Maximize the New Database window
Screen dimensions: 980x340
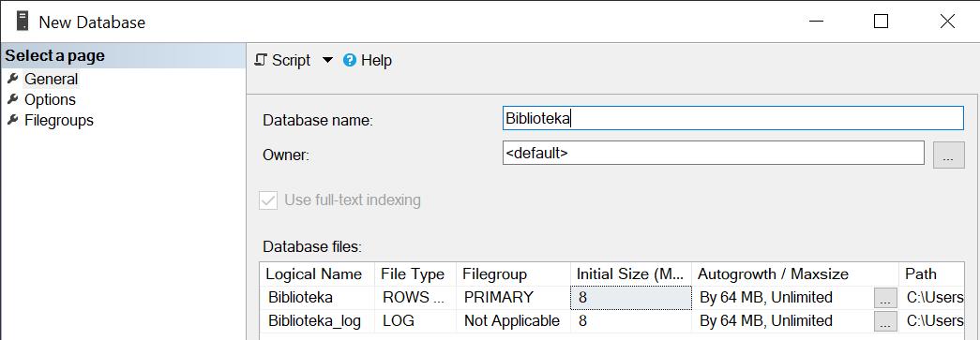[x=881, y=22]
